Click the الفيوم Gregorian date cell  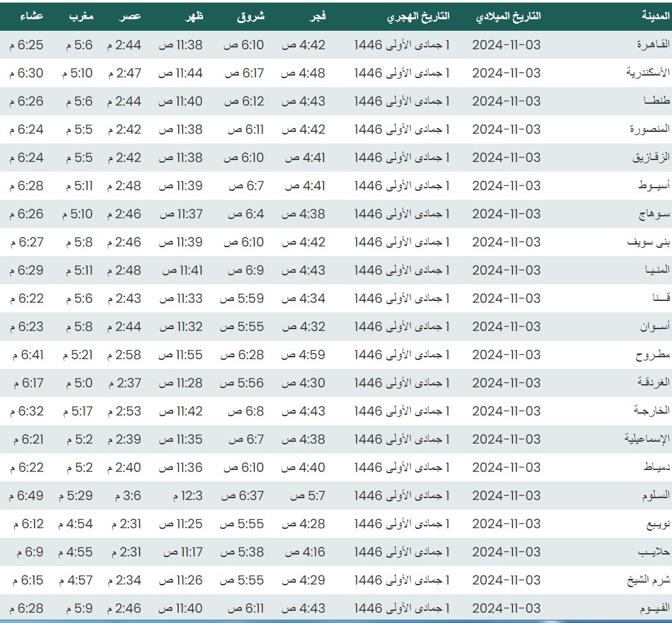[506, 608]
